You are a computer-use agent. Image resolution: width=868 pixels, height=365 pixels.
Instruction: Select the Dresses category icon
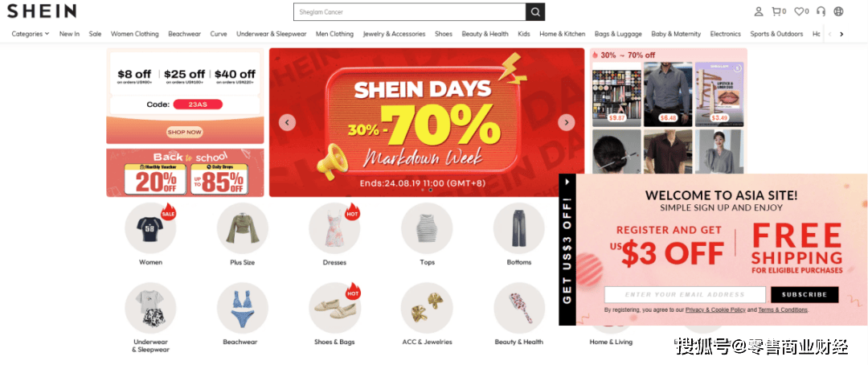[x=334, y=228]
